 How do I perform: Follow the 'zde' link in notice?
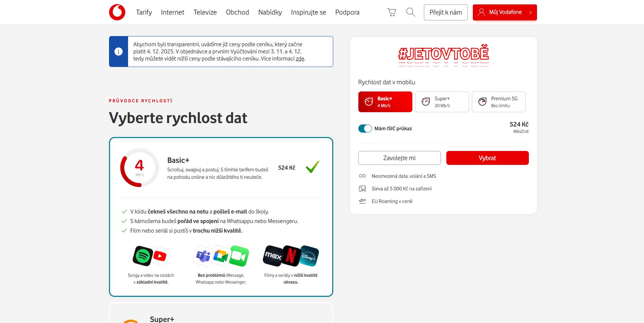[x=300, y=59]
